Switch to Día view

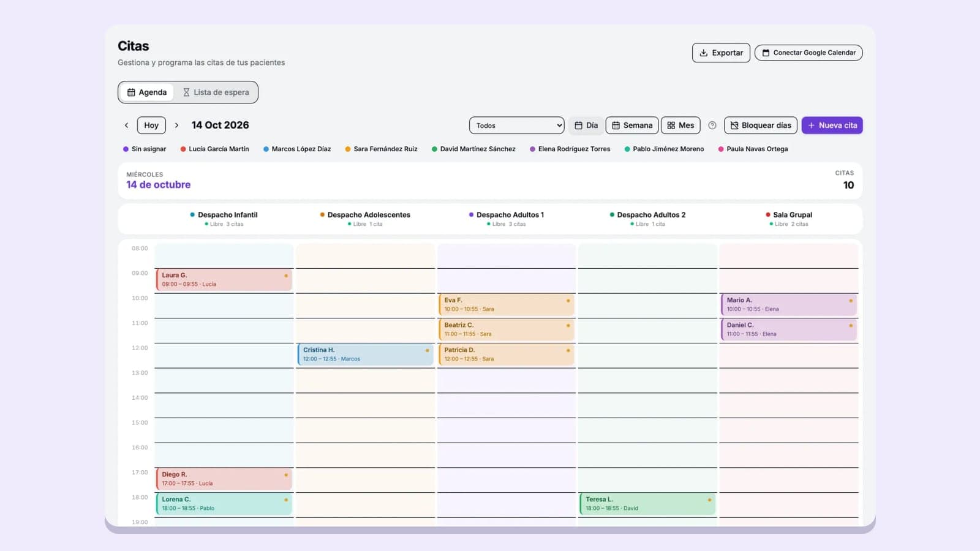586,126
